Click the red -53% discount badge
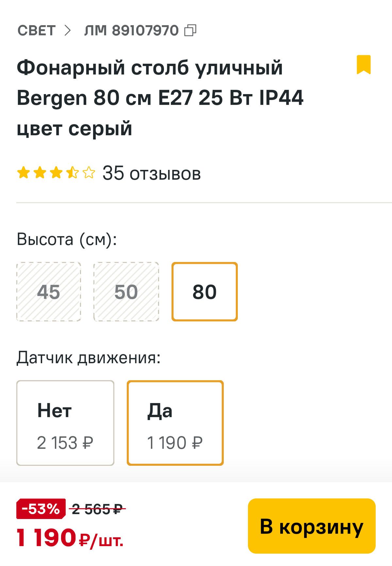The height and width of the screenshot is (566, 392). pos(41,509)
